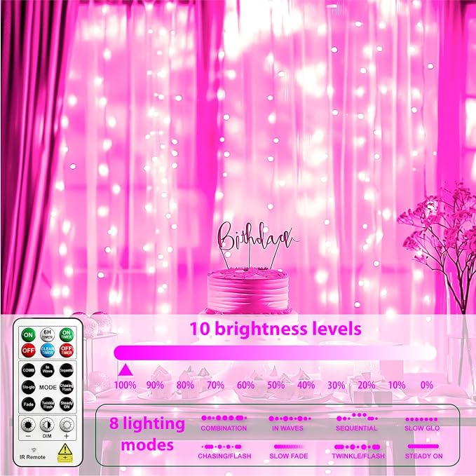Click the brightness gradient slider bar
Viewport: 476px width, 476px height.
275,353
